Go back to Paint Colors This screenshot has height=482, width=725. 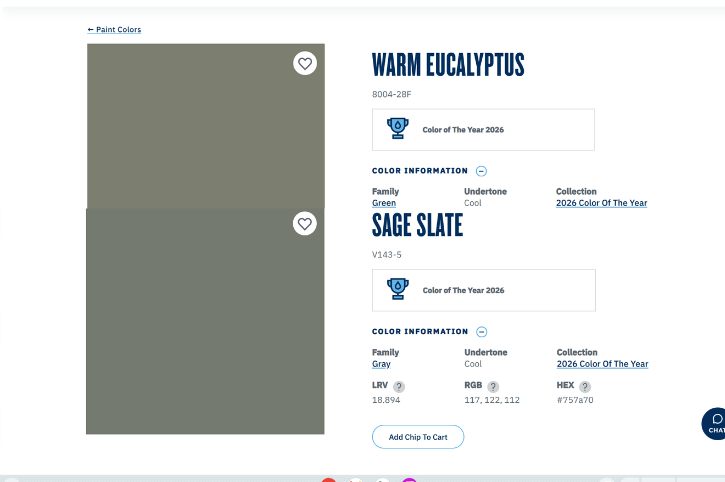click(114, 30)
